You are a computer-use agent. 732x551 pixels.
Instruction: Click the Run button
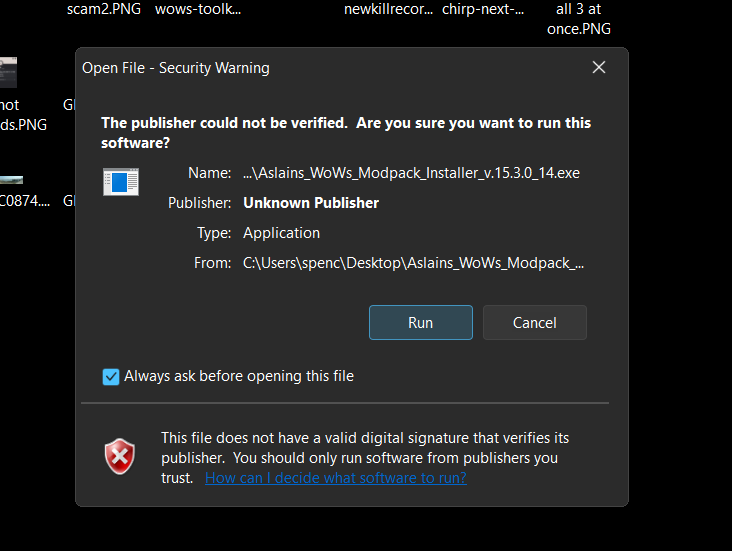click(x=421, y=323)
